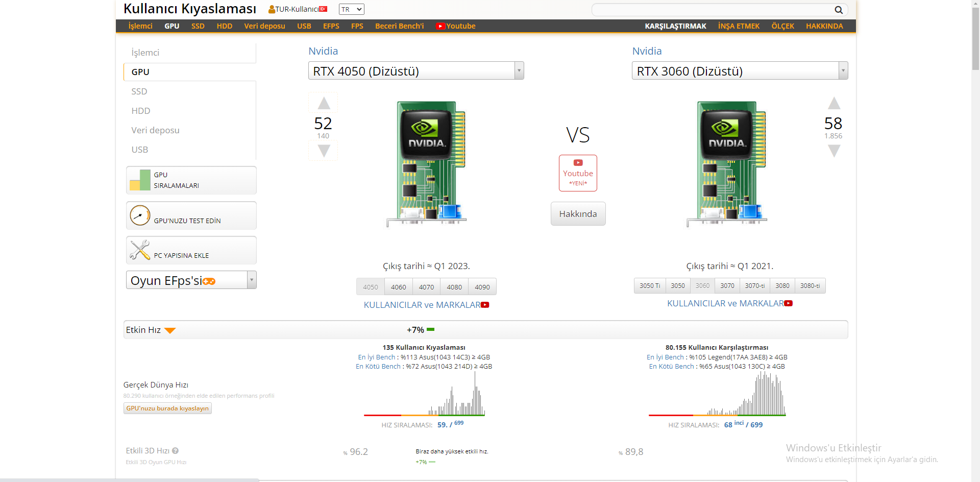The width and height of the screenshot is (980, 482).
Task: Open FPS in the top navigation bar
Action: coord(357,26)
